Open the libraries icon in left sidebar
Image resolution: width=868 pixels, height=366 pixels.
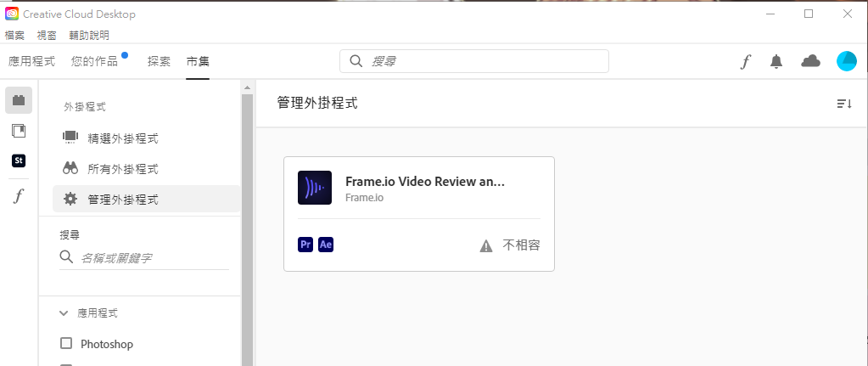[19, 132]
